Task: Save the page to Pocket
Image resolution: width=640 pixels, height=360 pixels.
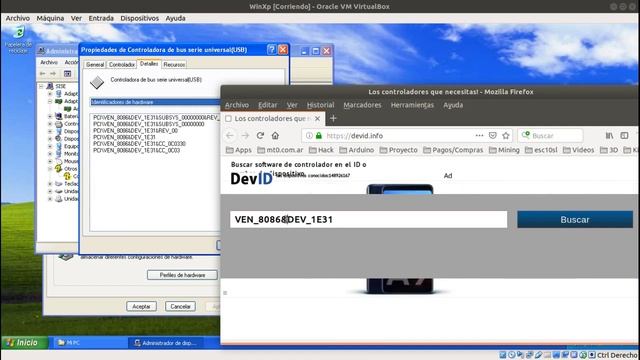Action: [493, 135]
